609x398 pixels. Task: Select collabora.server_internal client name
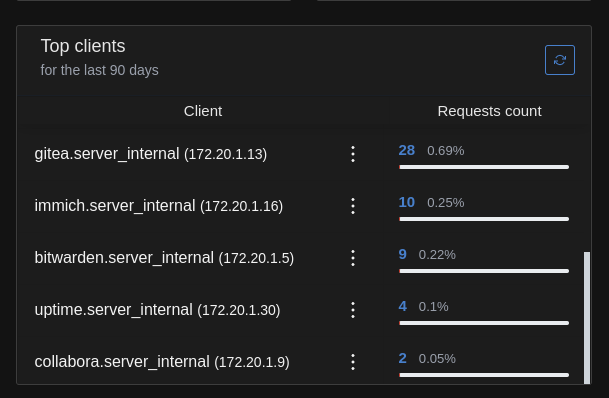pyautogui.click(x=122, y=362)
